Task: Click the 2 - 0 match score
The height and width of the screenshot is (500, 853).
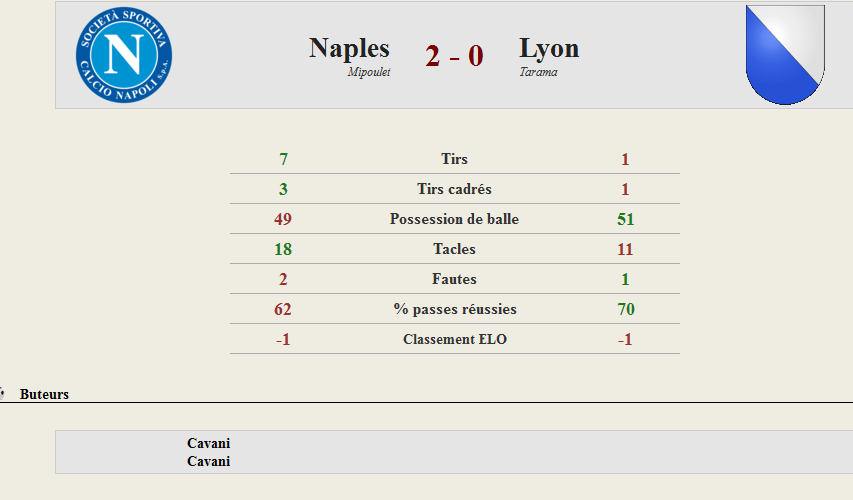Action: 454,55
